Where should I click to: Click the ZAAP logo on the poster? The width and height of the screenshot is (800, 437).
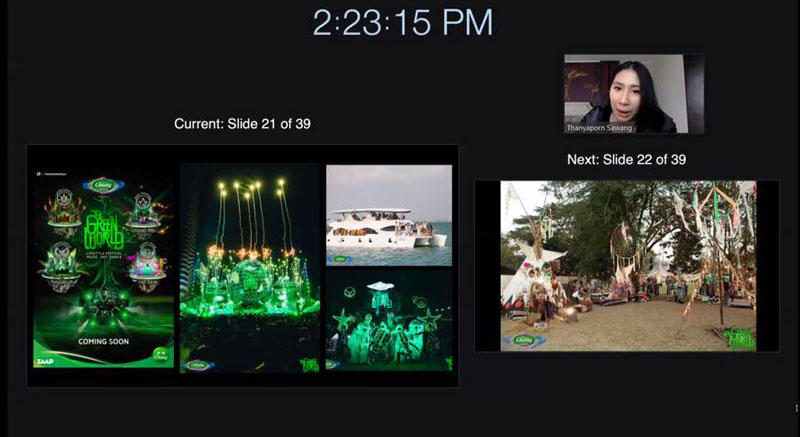tap(45, 362)
